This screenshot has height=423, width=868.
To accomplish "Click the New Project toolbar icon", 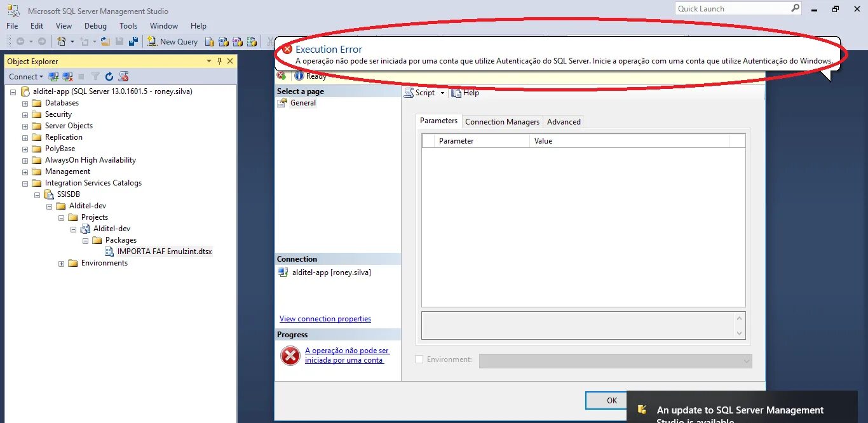I will click(61, 41).
